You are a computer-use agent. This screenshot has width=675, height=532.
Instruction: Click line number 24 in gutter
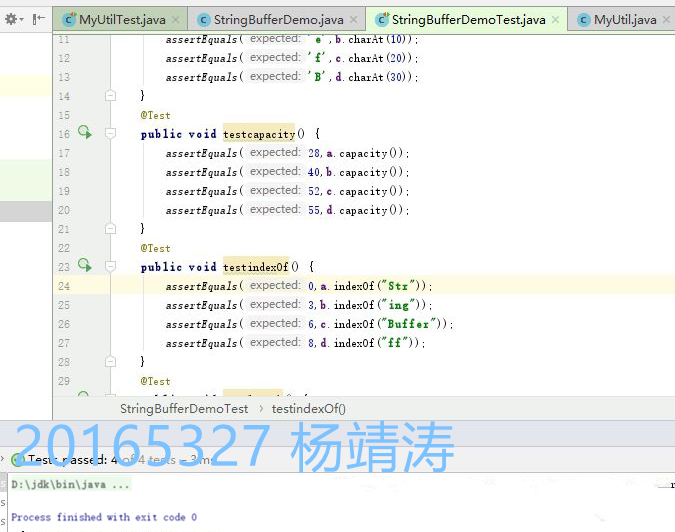pos(64,286)
